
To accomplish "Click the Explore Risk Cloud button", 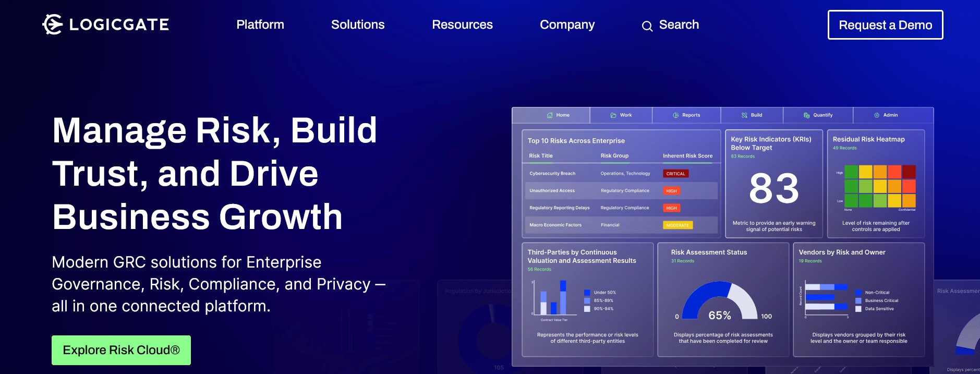I will [121, 350].
